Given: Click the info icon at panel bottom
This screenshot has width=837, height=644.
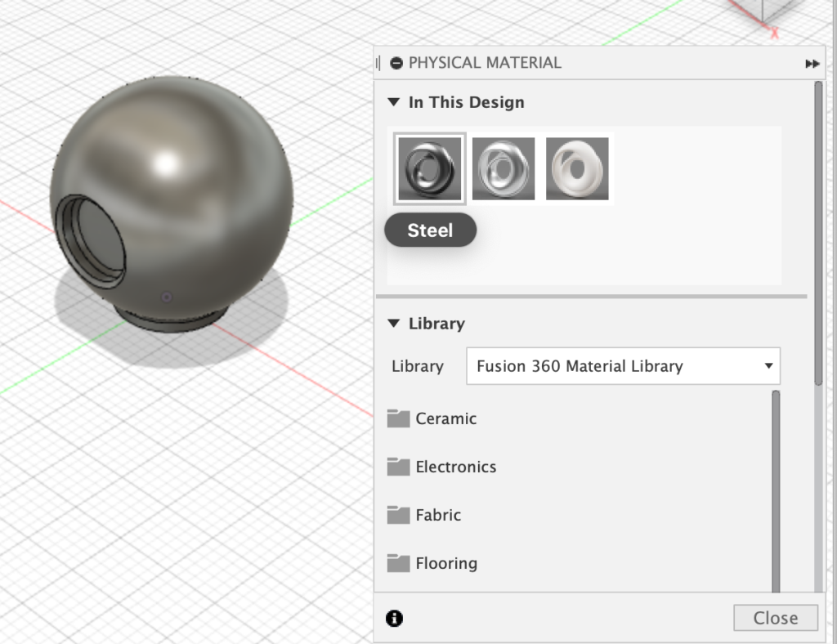Looking at the screenshot, I should [395, 619].
